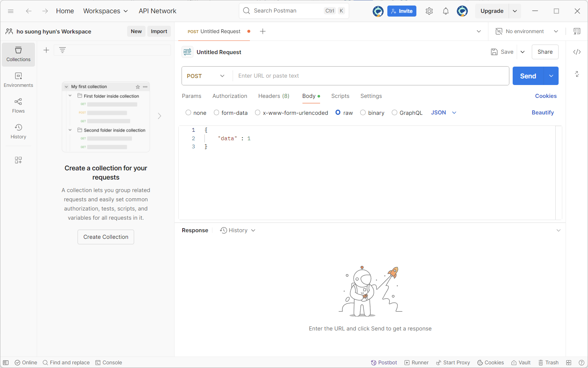This screenshot has height=368, width=588.
Task: Open the help question mark icon
Action: pos(581,362)
